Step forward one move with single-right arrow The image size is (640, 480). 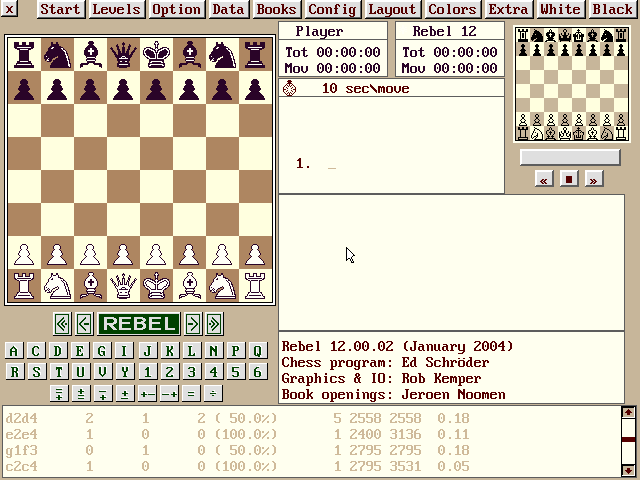pyautogui.click(x=193, y=323)
